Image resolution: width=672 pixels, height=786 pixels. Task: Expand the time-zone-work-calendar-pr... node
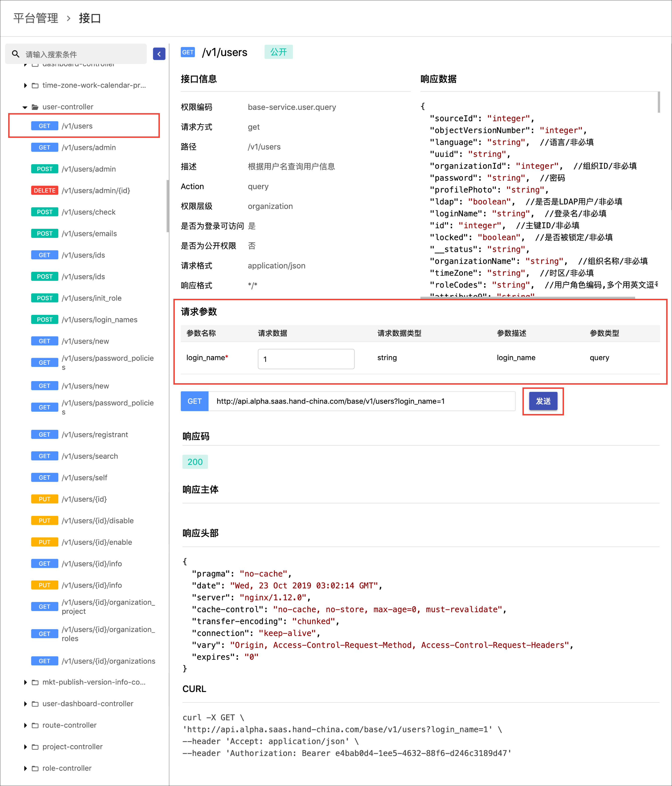click(25, 85)
